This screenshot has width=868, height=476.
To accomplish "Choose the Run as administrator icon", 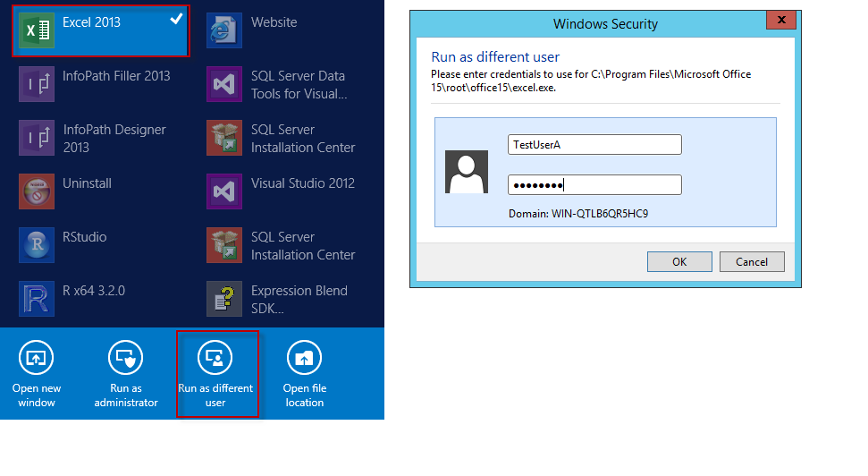I will tap(126, 358).
